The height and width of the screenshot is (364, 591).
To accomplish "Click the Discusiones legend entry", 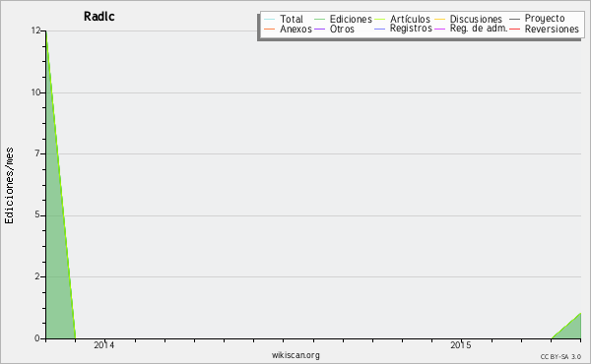I will pyautogui.click(x=469, y=19).
